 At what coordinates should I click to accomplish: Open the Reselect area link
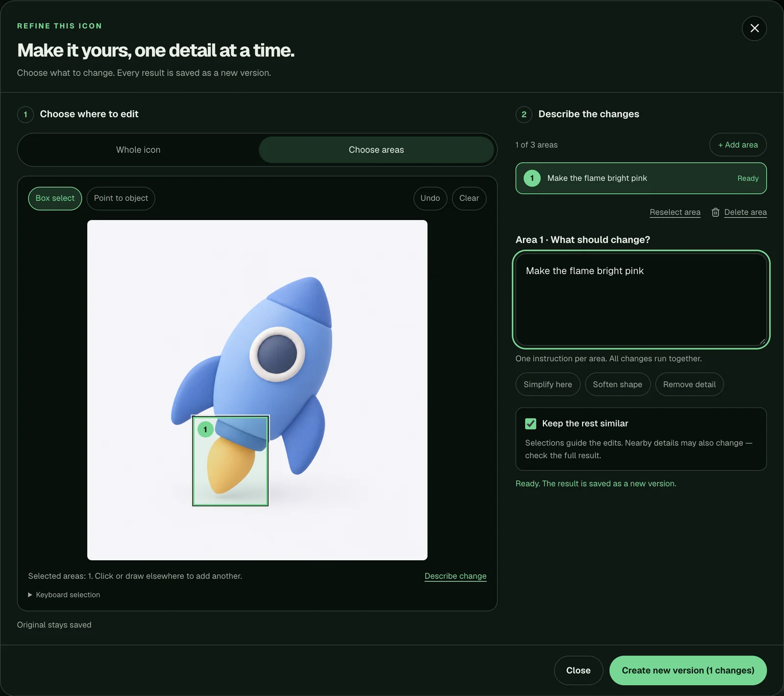click(675, 212)
